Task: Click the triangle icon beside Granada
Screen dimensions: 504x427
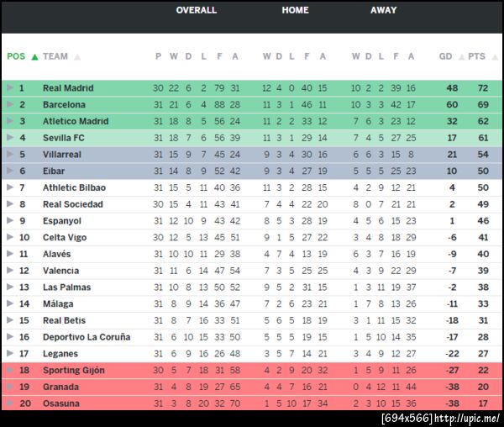Action: click(x=10, y=387)
